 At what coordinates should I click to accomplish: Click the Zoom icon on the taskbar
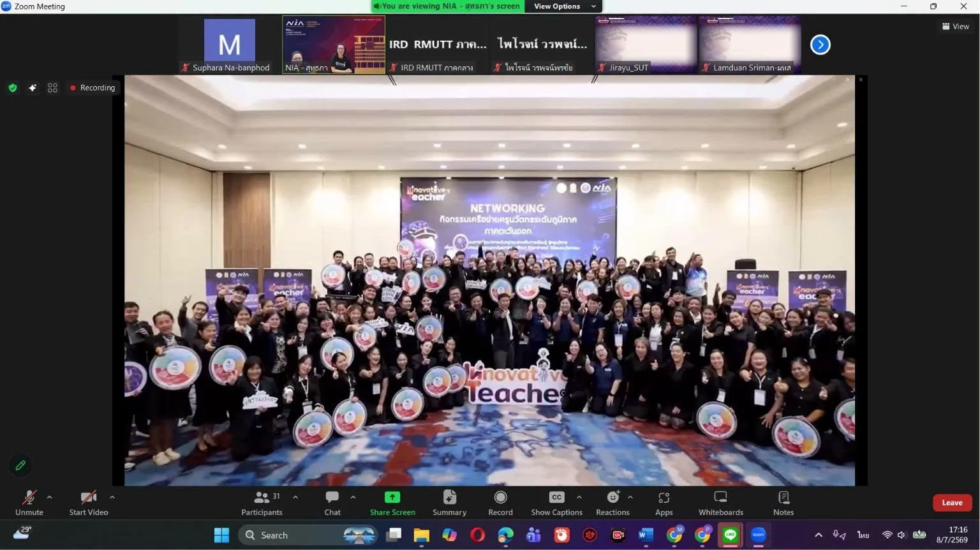click(x=758, y=535)
